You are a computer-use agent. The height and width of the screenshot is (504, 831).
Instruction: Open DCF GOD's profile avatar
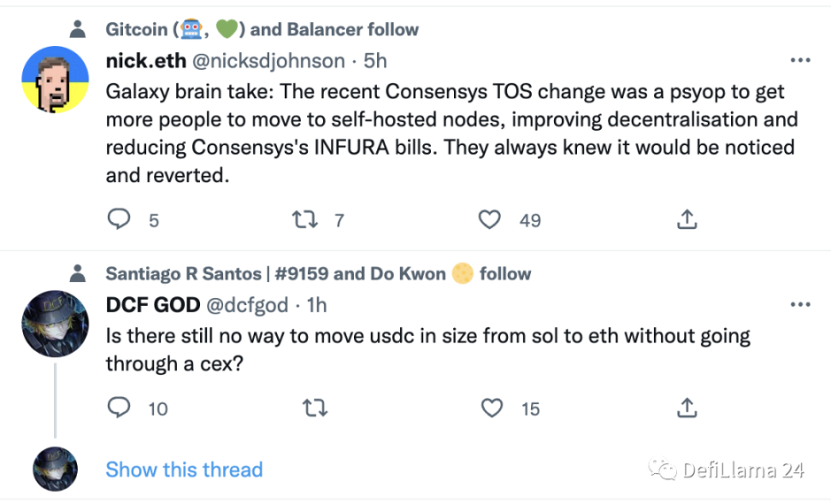click(x=55, y=323)
